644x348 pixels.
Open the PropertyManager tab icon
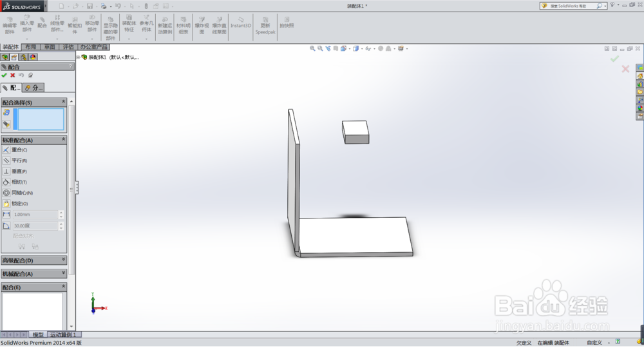point(14,57)
